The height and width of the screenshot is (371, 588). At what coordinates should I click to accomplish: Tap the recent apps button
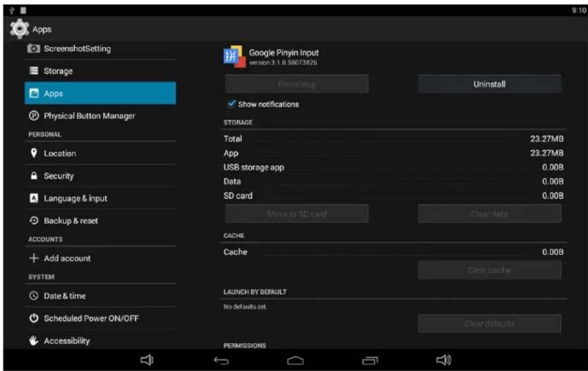[370, 360]
